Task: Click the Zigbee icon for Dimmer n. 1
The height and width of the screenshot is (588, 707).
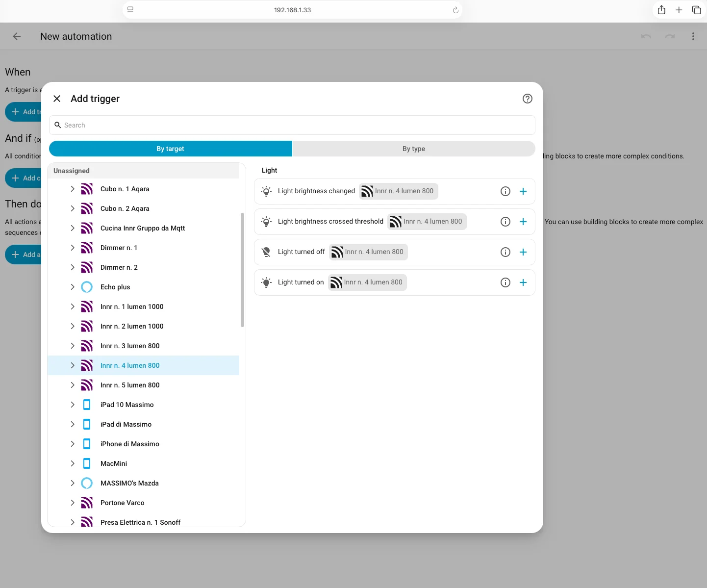Action: tap(87, 248)
